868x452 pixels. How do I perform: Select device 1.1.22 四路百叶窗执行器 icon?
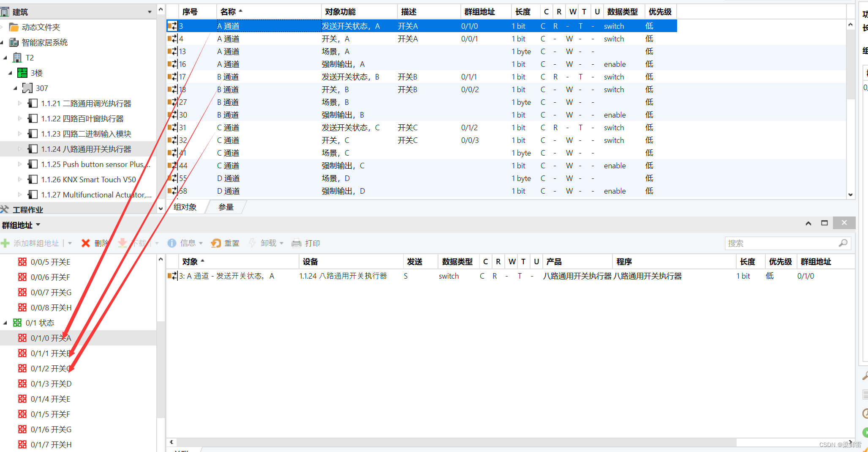point(33,118)
